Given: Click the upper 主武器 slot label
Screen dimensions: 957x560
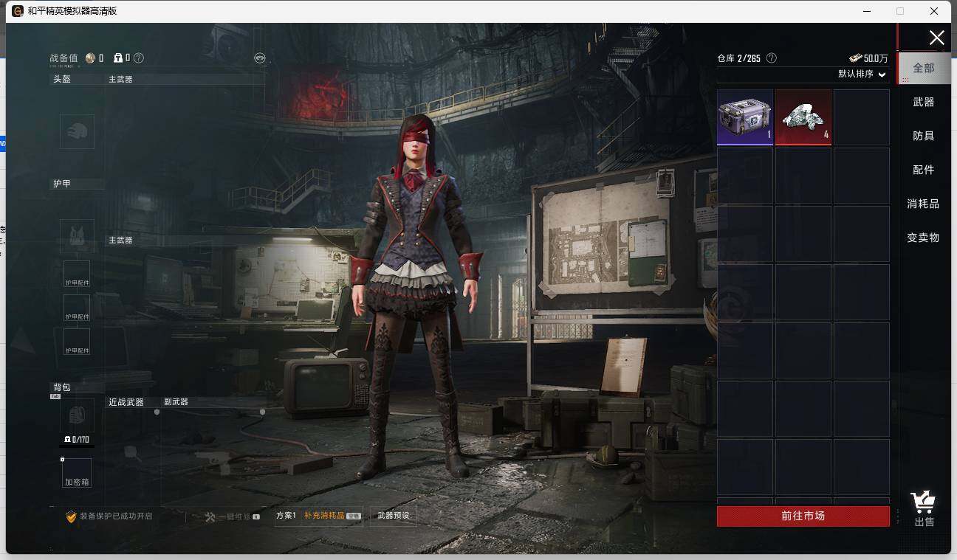Looking at the screenshot, I should coord(120,79).
